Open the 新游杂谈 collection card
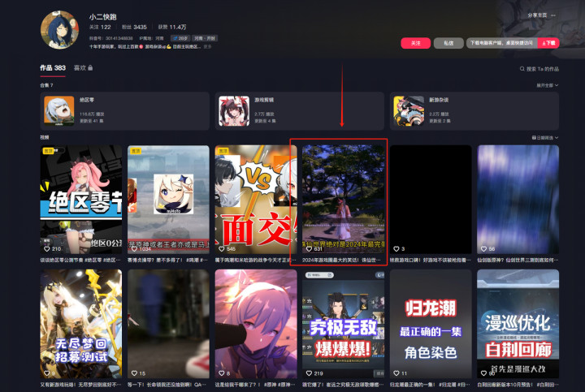The image size is (585, 392). pyautogui.click(x=474, y=111)
